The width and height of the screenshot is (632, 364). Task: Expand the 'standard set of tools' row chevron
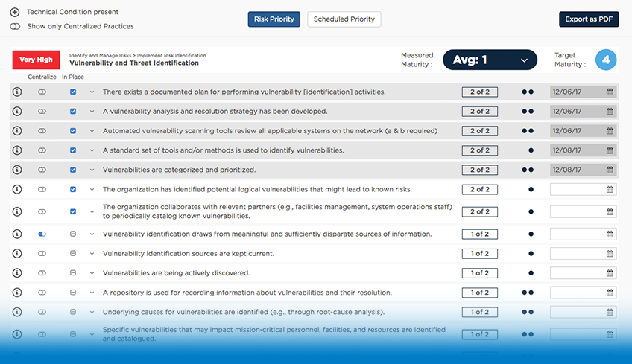[92, 150]
